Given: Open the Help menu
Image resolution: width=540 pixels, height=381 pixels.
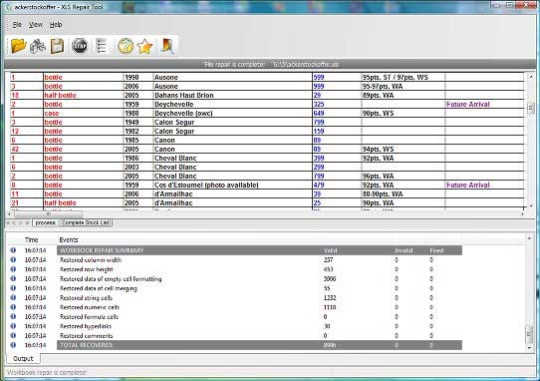Looking at the screenshot, I should (56, 25).
